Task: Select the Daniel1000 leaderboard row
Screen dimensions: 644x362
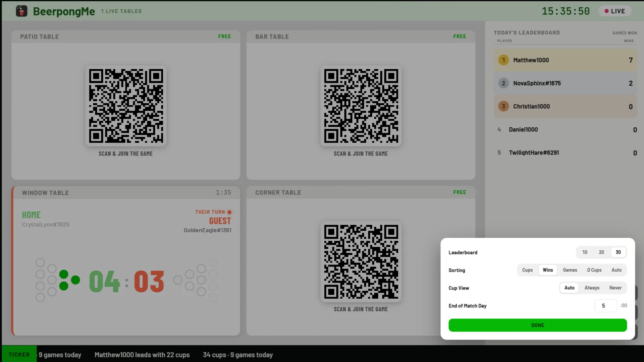Action: (565, 129)
